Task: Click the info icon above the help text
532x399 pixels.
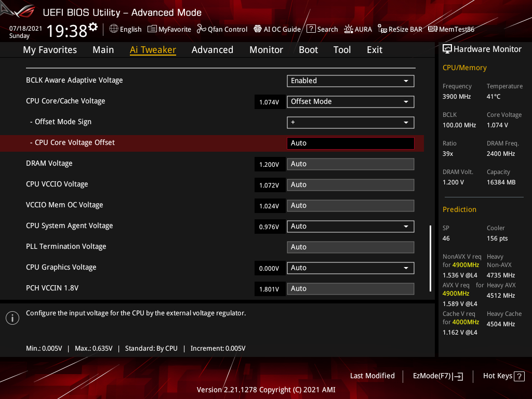Action: click(12, 317)
